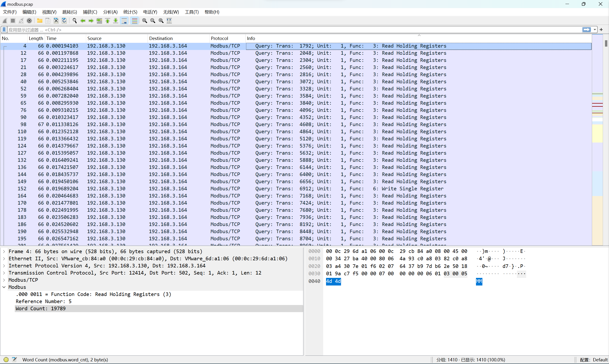The height and width of the screenshot is (364, 609).
Task: Click highlighted hex bytes 4d 4d
Action: [x=333, y=281]
